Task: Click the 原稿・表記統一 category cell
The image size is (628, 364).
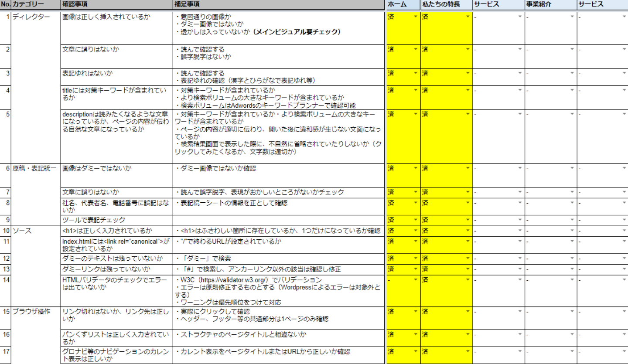Action: [36, 194]
